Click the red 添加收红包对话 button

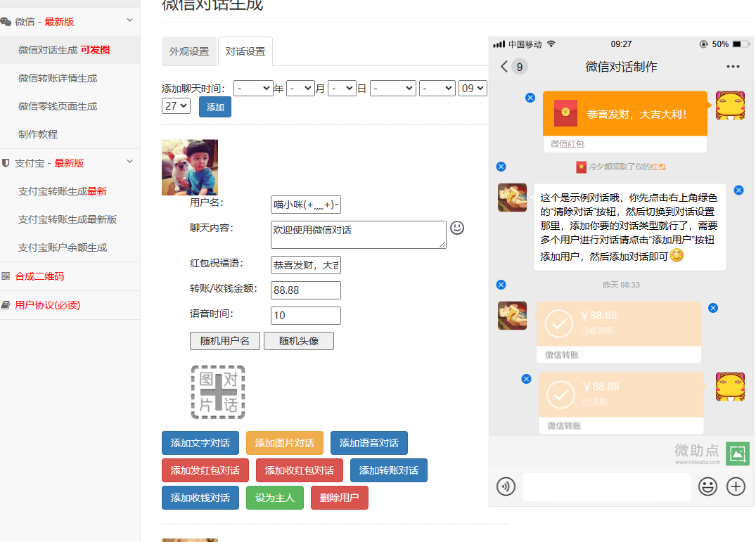(x=299, y=470)
